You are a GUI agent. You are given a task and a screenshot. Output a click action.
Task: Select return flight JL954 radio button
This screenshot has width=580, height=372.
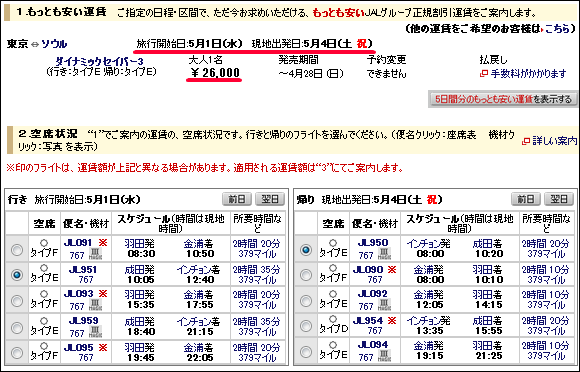306,326
